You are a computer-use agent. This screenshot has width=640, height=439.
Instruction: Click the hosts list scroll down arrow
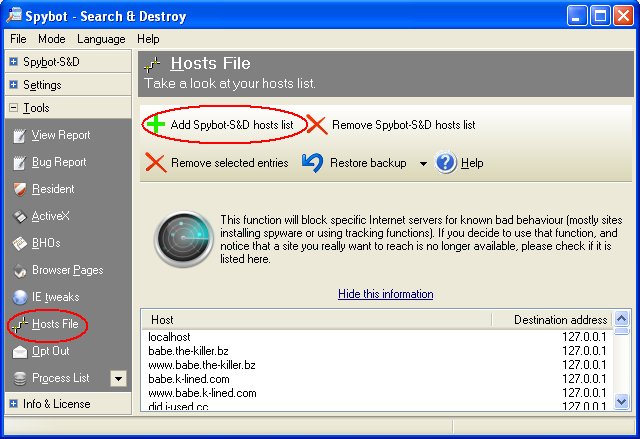coord(622,402)
